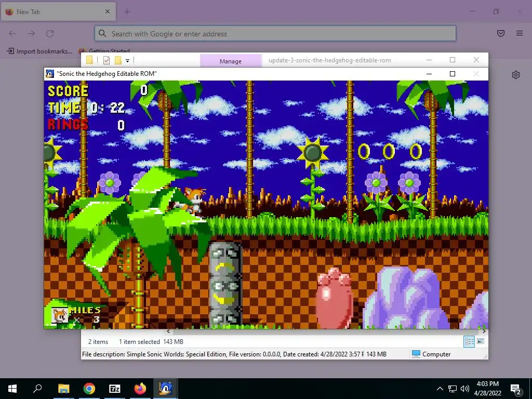Open the Manage ribbon tab in Explorer
This screenshot has height=399, width=532.
(230, 61)
